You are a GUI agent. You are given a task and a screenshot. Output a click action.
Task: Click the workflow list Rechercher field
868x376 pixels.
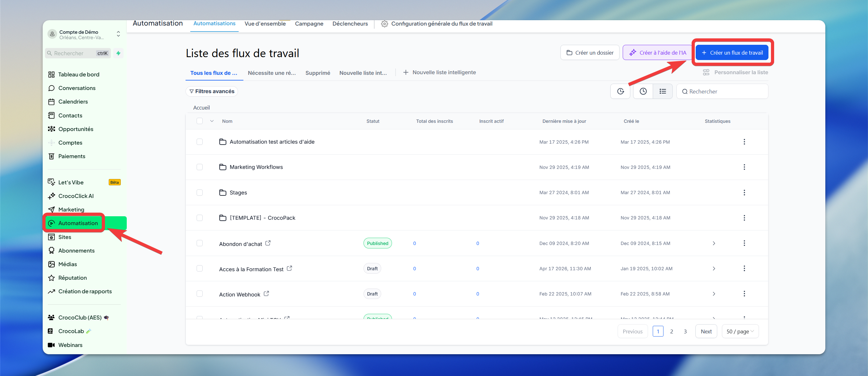click(722, 91)
